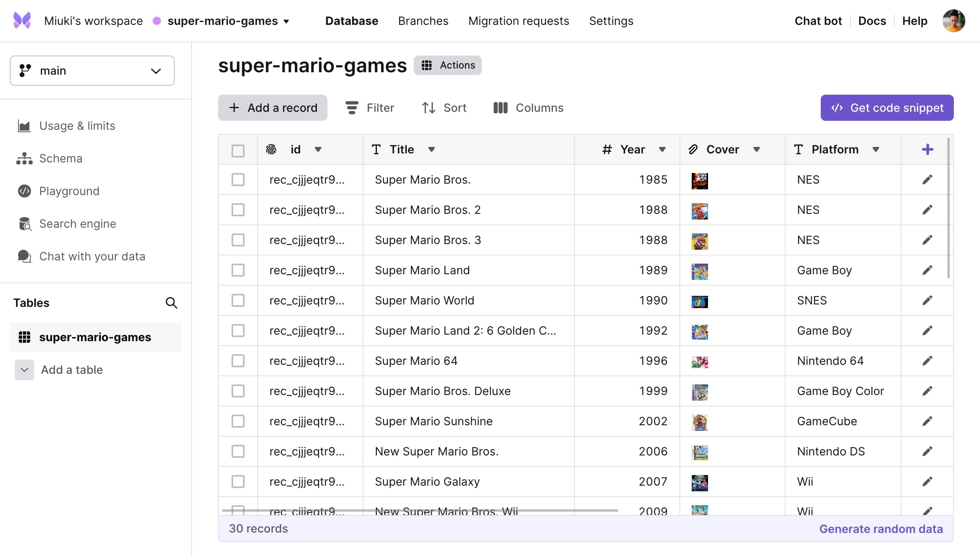Open the Migration requests tab
The height and width of the screenshot is (555, 980).
[519, 21]
